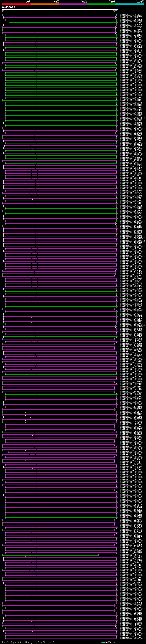
Task: Click the red 20% identity legend segment
Action: 16,4
